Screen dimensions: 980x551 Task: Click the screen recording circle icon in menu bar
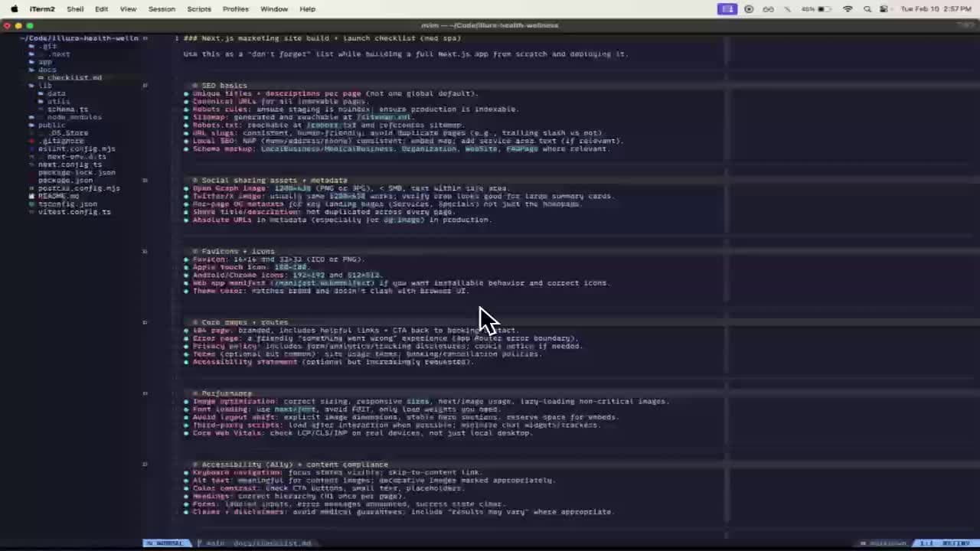tap(749, 9)
